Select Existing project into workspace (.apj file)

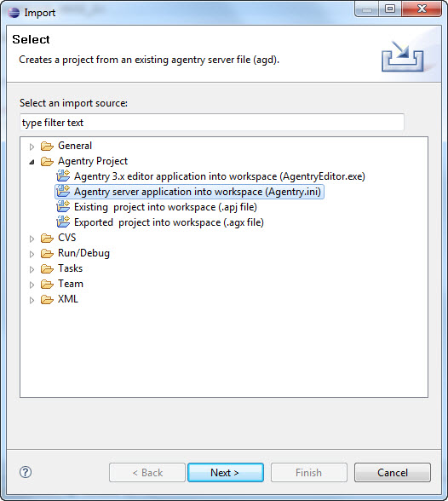(x=165, y=207)
